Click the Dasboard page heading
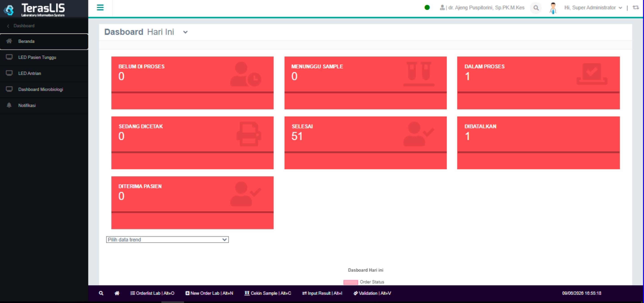The height and width of the screenshot is (303, 644). (124, 32)
